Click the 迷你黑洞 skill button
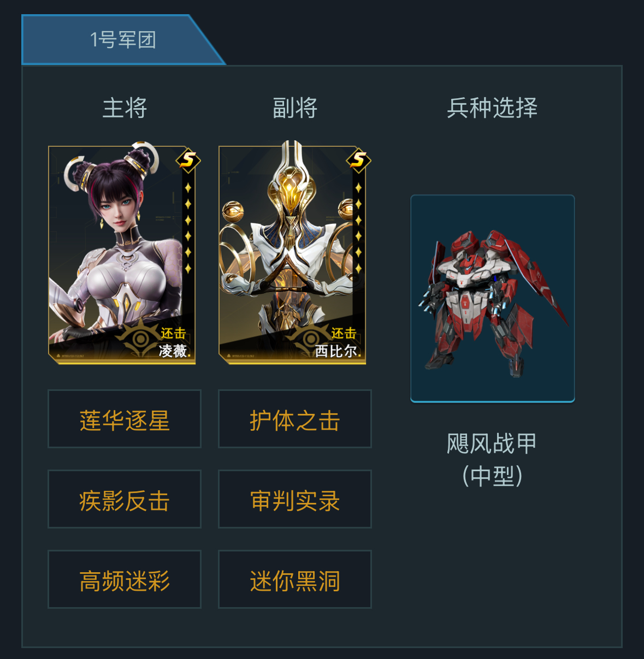Image resolution: width=644 pixels, height=659 pixels. tap(295, 579)
